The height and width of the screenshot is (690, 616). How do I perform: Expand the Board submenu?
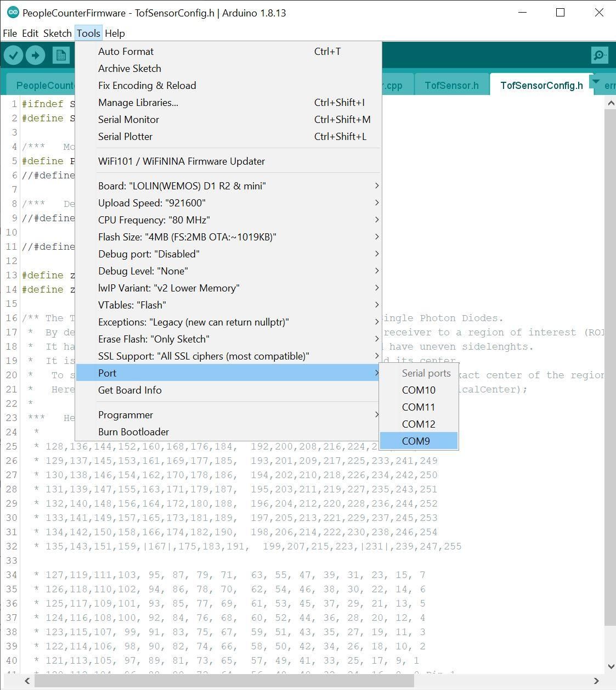point(228,186)
